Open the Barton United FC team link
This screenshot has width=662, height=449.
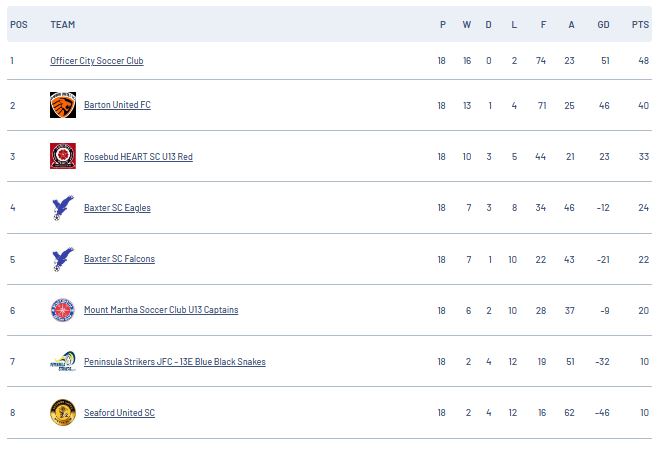pos(117,105)
